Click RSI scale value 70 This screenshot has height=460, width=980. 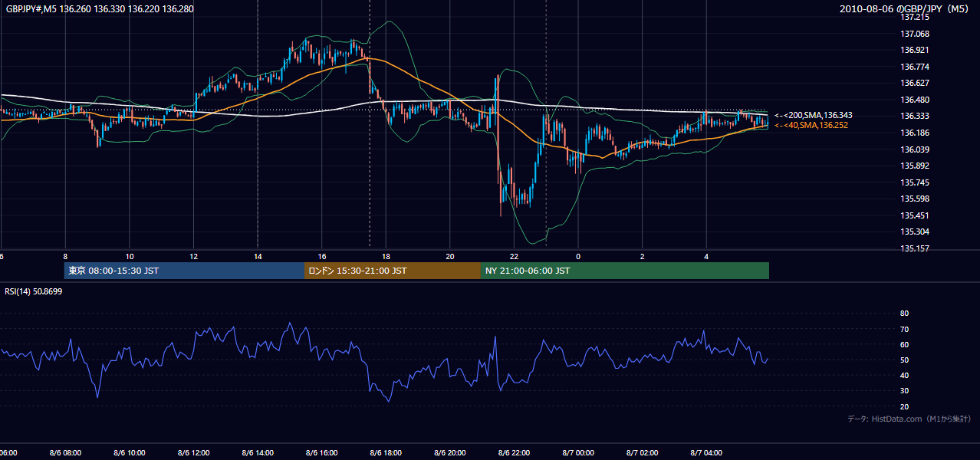click(x=905, y=329)
